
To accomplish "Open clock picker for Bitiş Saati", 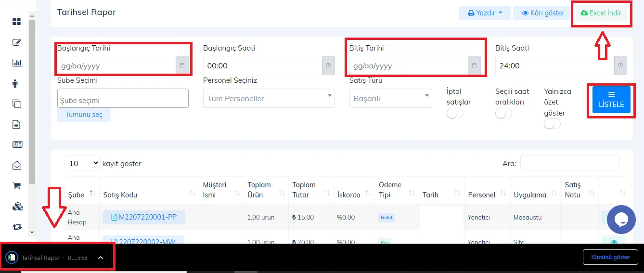I will [x=620, y=65].
